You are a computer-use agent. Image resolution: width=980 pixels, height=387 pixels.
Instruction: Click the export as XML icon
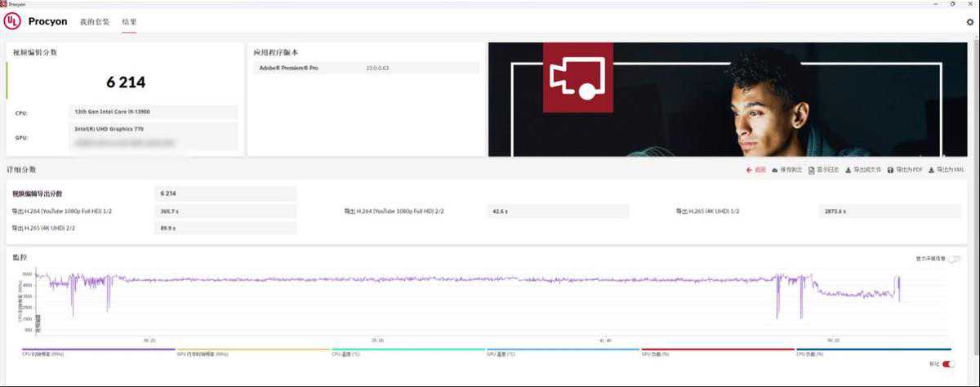tap(931, 170)
